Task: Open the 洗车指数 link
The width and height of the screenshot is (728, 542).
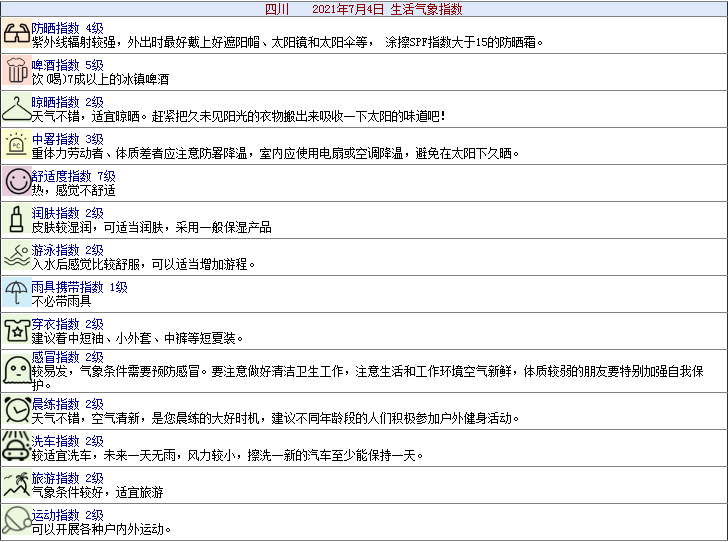Action: tap(55, 441)
